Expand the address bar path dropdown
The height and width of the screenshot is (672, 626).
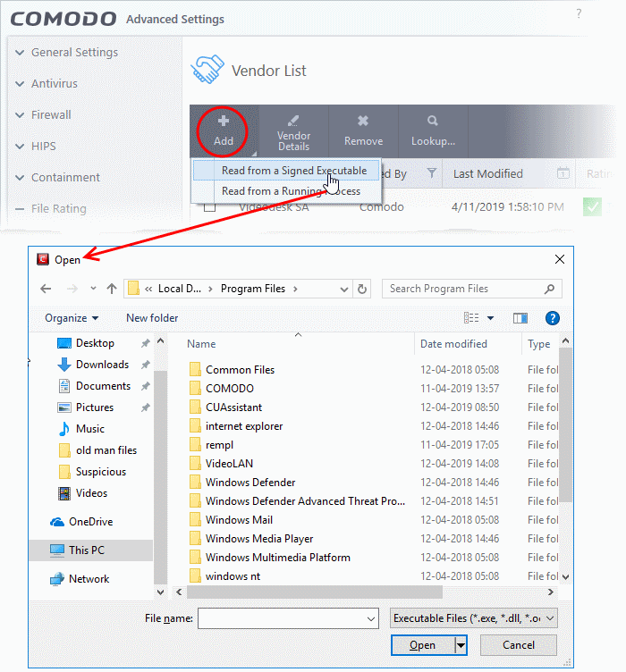[x=344, y=290]
